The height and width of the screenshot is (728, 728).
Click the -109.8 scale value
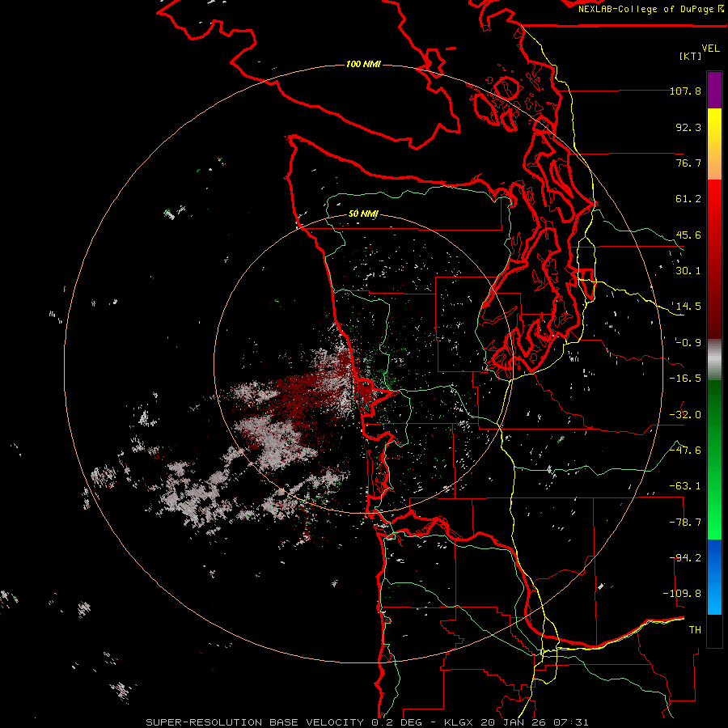tap(682, 594)
